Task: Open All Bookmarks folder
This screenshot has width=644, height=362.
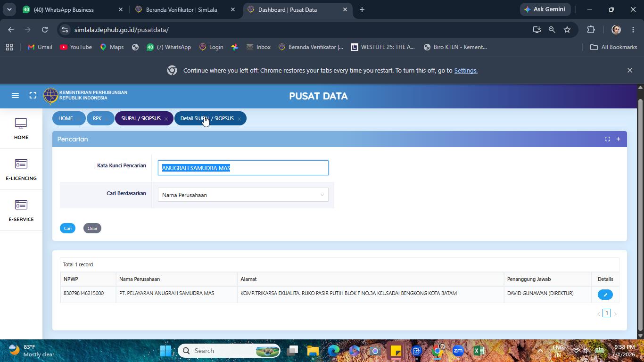Action: 614,47
